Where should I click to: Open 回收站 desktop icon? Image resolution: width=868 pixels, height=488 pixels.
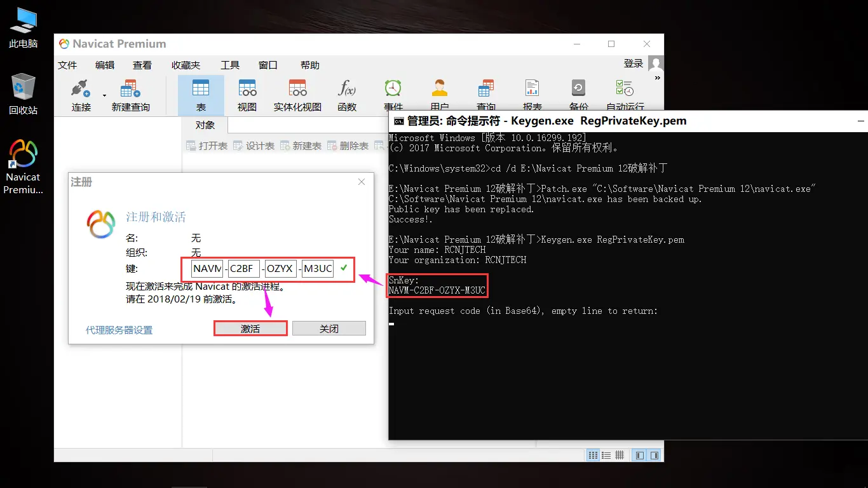(x=23, y=94)
